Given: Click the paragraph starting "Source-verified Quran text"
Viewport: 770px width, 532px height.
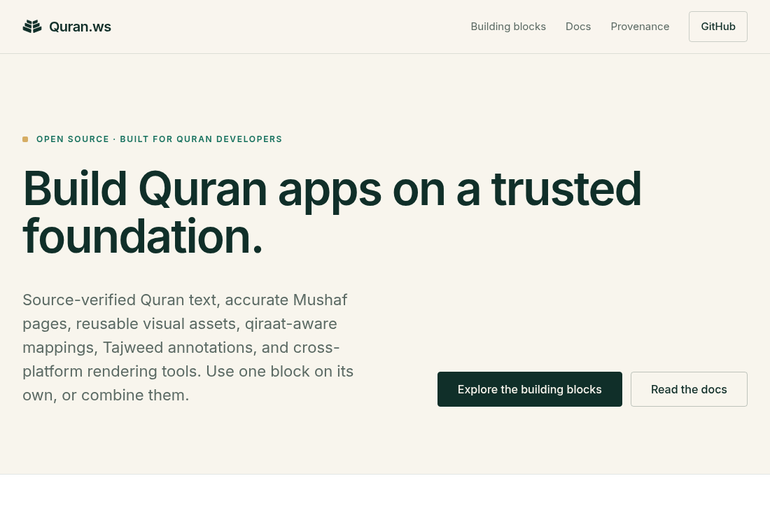Looking at the screenshot, I should 188,347.
